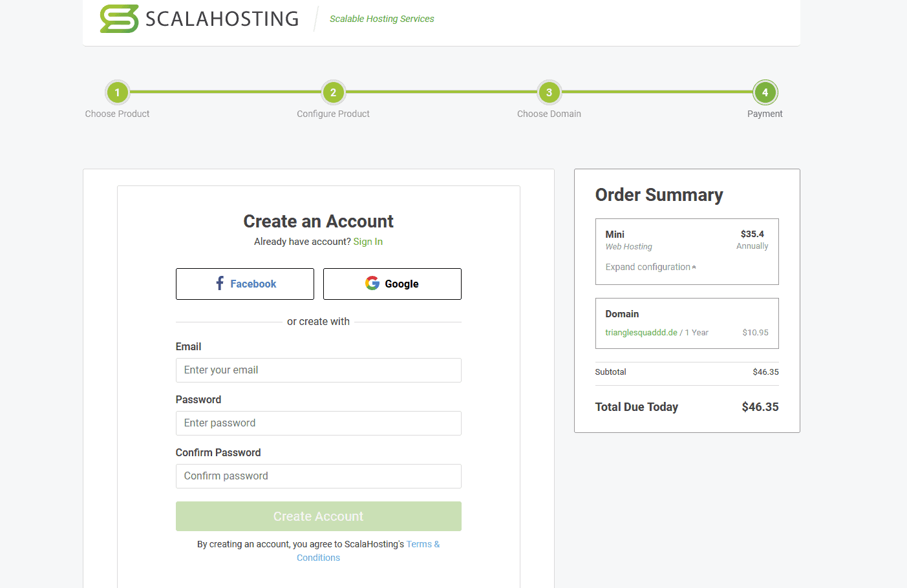Select step 4 Payment circle
Image resolution: width=907 pixels, height=588 pixels.
tap(765, 92)
